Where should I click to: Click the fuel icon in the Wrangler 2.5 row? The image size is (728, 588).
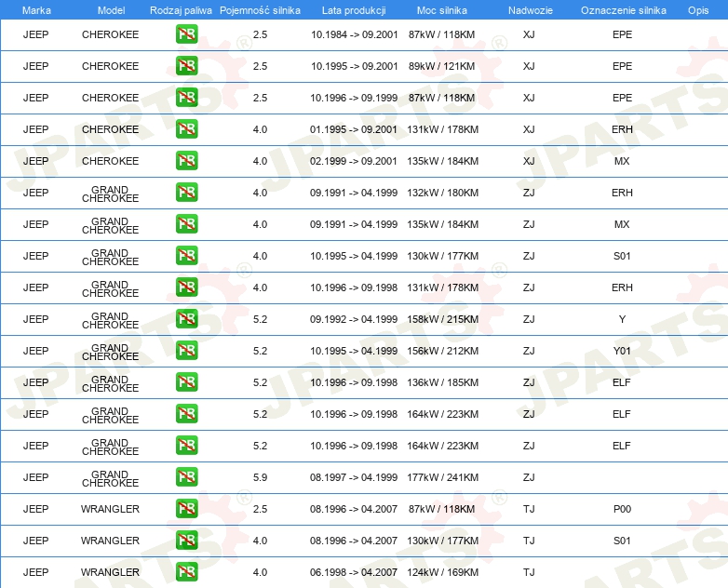click(x=186, y=509)
